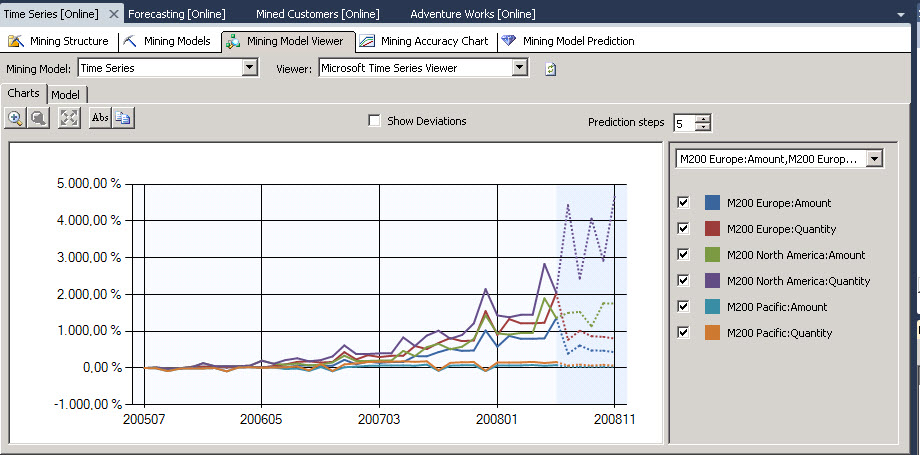Open the series selection dropdown in legend
920x455 pixels.
tap(875, 159)
